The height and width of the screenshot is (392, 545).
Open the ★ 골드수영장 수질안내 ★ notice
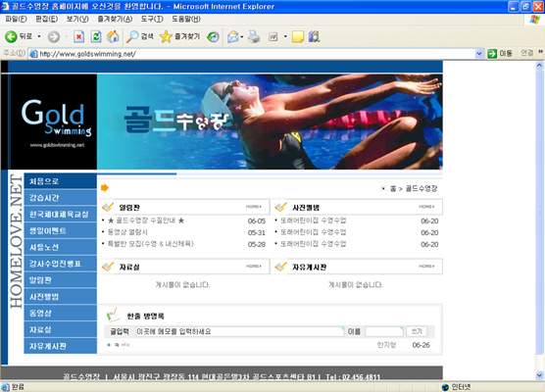tap(146, 220)
